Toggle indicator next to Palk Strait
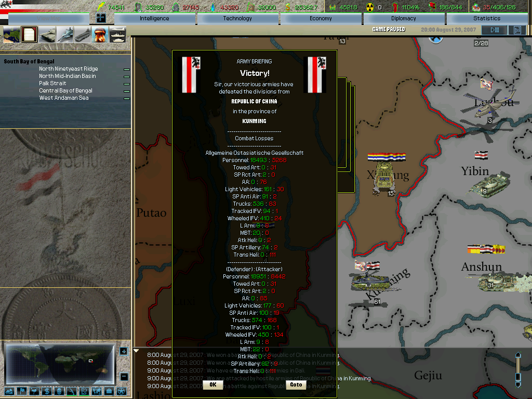The height and width of the screenshot is (399, 532). point(126,84)
